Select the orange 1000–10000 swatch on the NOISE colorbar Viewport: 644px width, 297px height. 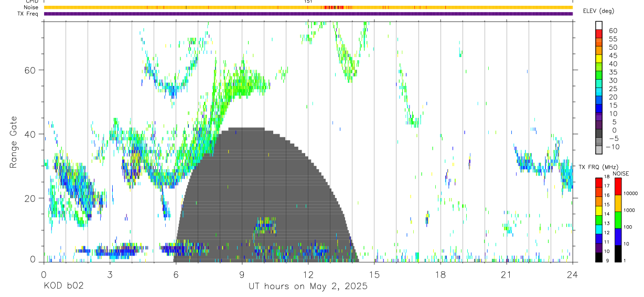coord(618,203)
